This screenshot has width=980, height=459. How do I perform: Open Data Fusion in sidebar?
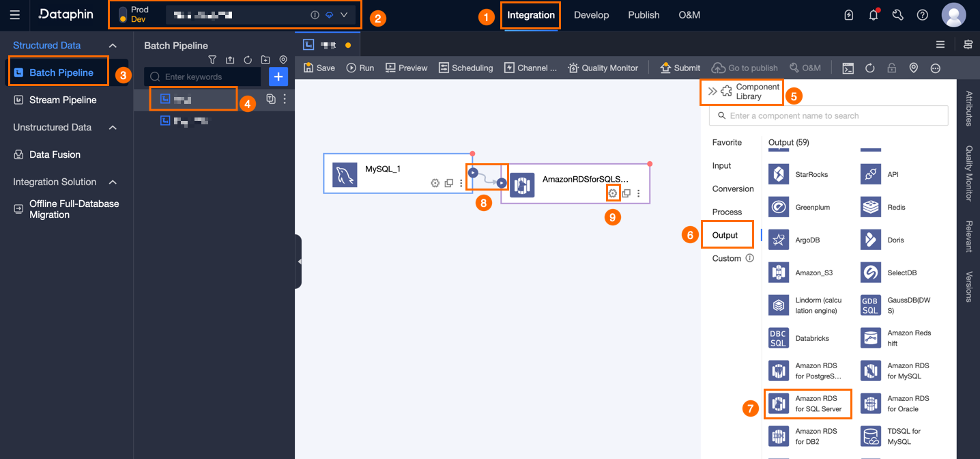(55, 154)
